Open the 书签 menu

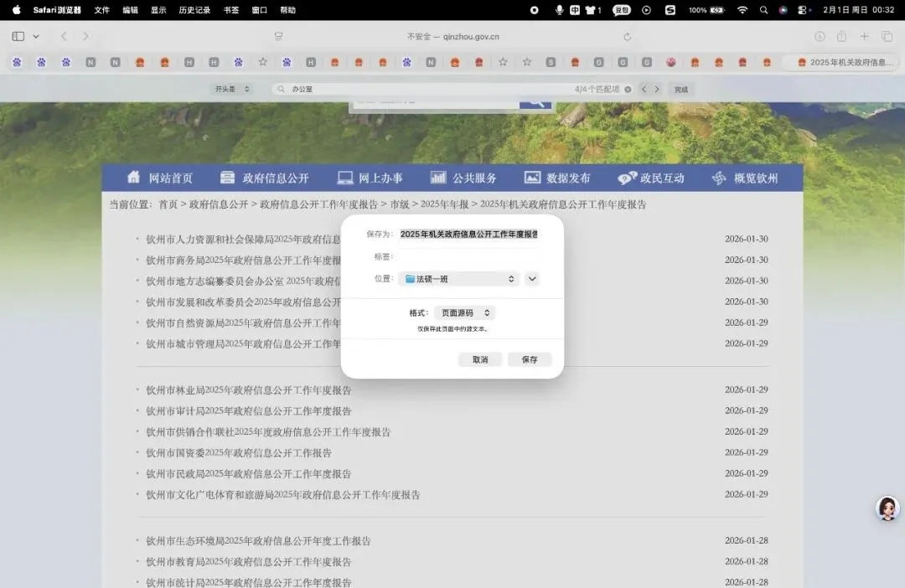231,10
